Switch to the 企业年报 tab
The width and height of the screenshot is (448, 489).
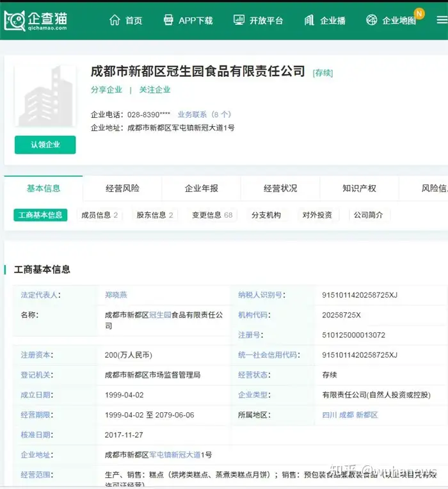tap(201, 188)
